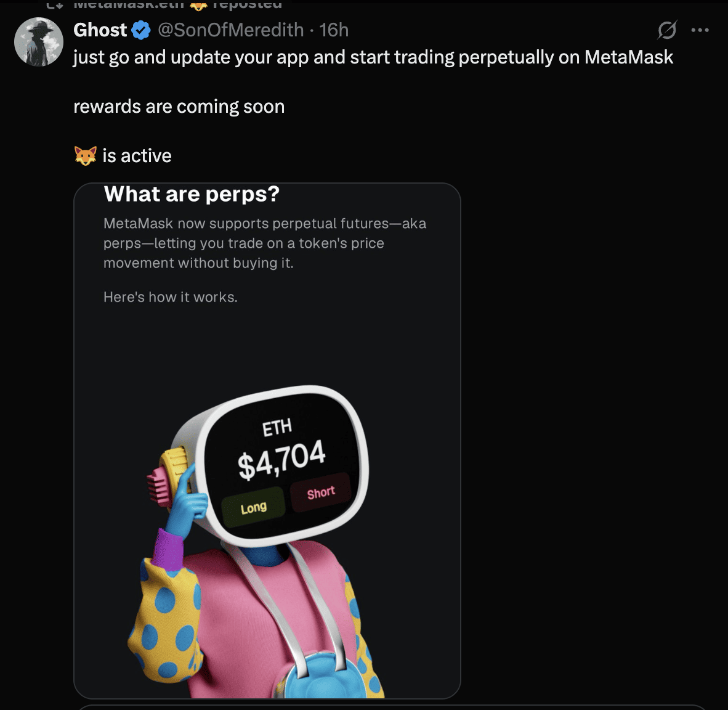The image size is (728, 710).
Task: Click the blue pendant on robot's lanyard
Action: [x=321, y=678]
